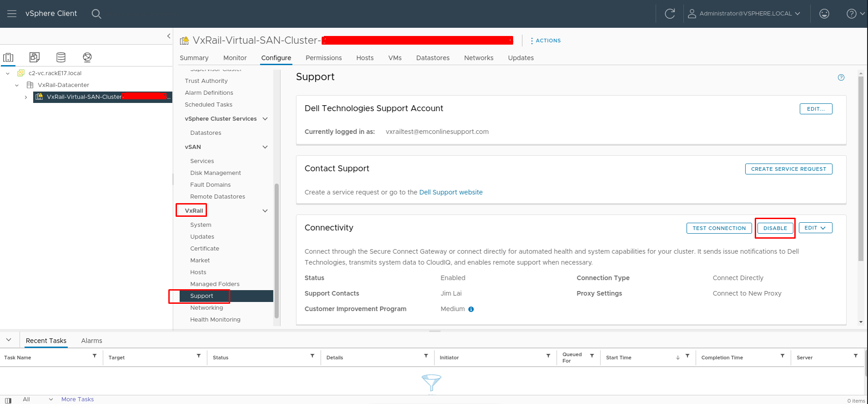Select Fault Domains under vSAN
The width and height of the screenshot is (868, 404).
pyautogui.click(x=210, y=185)
